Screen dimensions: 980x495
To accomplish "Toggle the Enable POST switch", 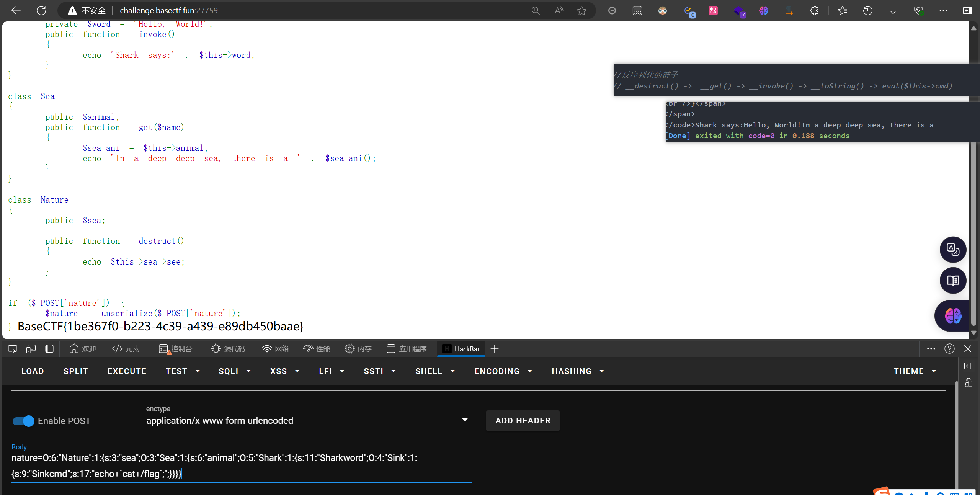I will click(23, 421).
